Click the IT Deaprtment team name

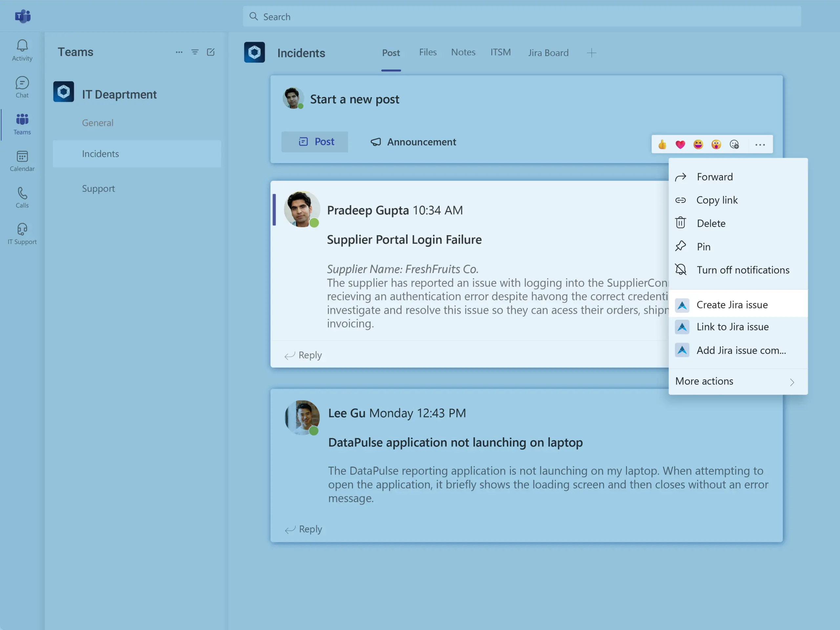click(x=119, y=94)
